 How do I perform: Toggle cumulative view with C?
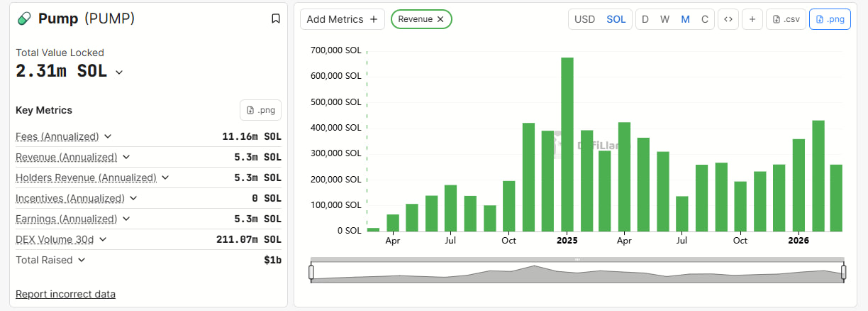click(x=704, y=19)
